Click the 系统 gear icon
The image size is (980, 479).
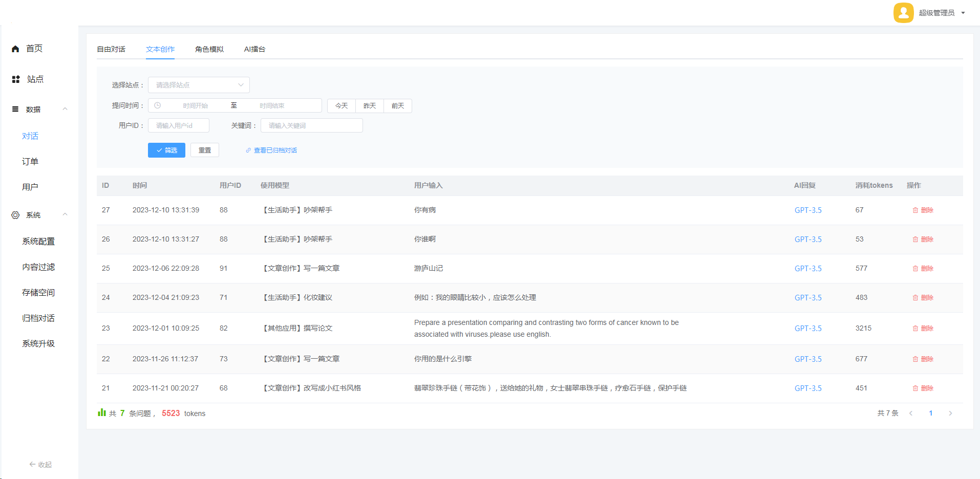coord(15,215)
